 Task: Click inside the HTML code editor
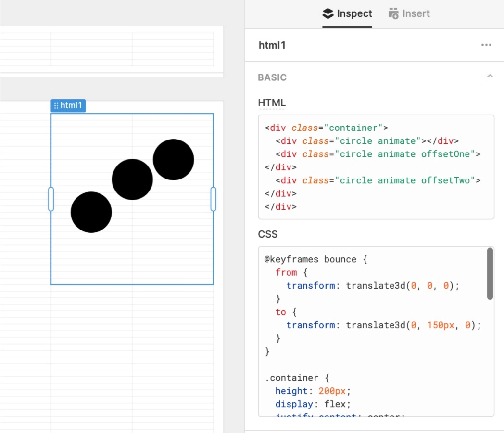click(376, 167)
